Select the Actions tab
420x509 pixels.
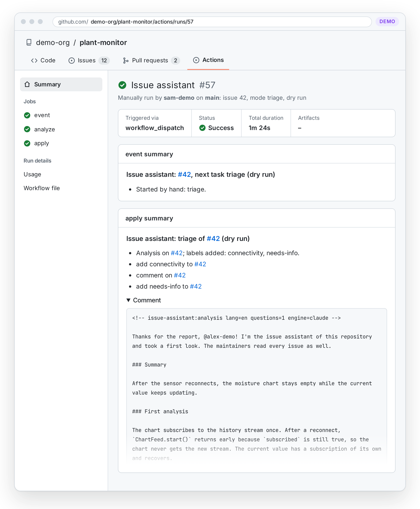(x=208, y=60)
